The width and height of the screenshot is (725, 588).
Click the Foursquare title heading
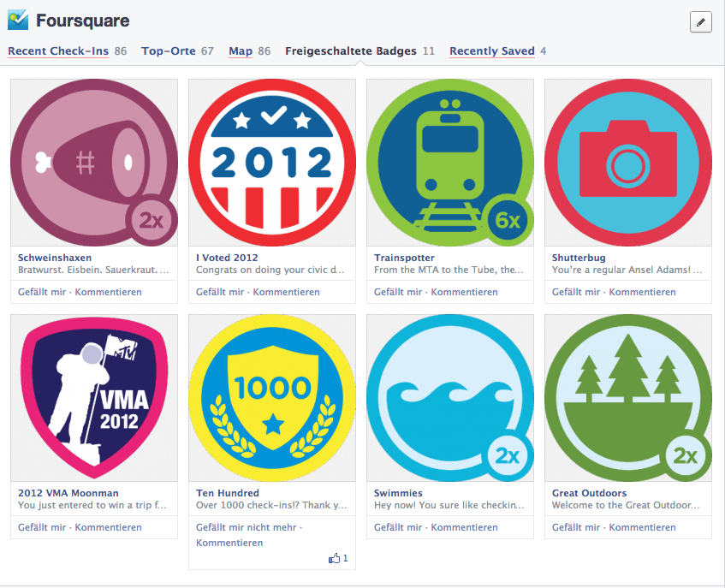[83, 21]
